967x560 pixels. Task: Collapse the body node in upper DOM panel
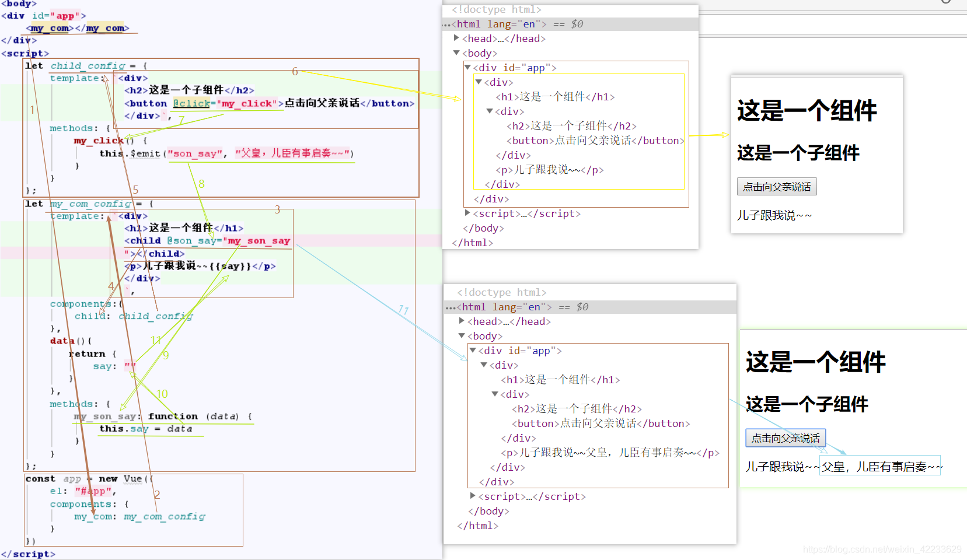pos(456,52)
